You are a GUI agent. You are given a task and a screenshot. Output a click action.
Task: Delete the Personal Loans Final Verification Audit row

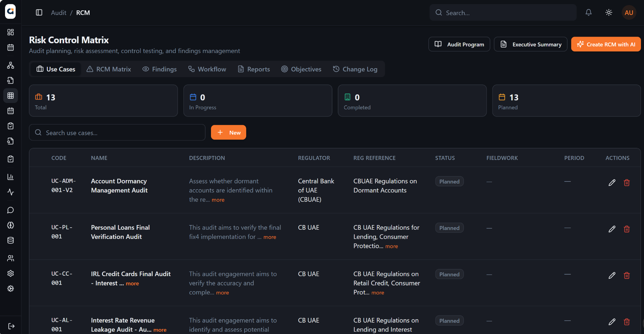627,229
